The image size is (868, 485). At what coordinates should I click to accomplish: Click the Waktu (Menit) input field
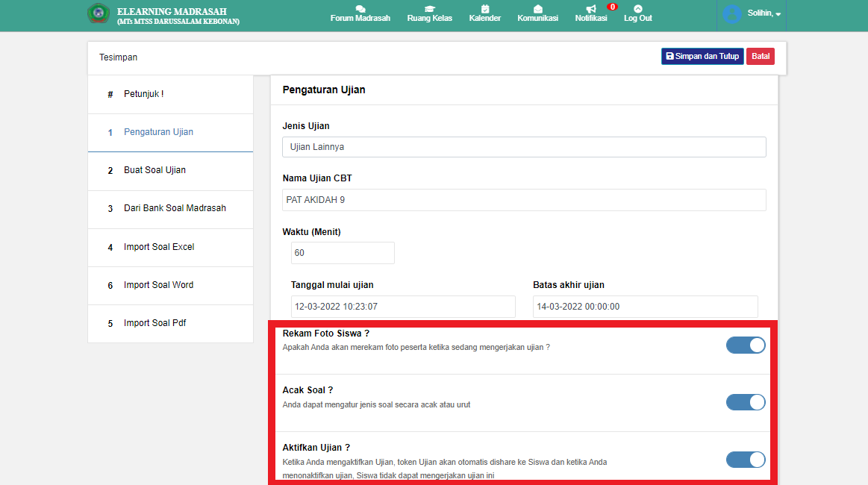coord(343,253)
